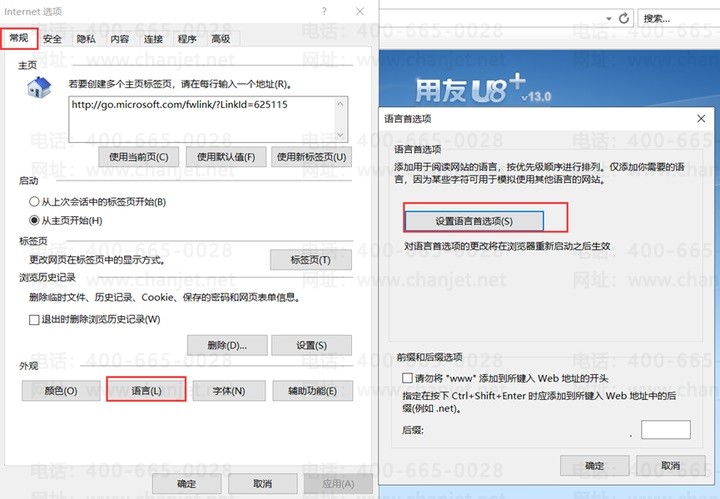720x499 pixels.
Task: Go to the 高级 tab
Action: point(221,39)
